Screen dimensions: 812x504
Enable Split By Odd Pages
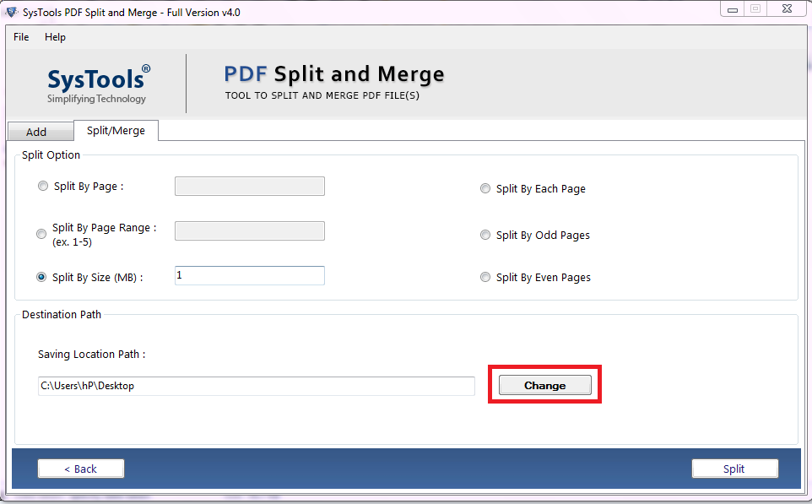(x=485, y=235)
